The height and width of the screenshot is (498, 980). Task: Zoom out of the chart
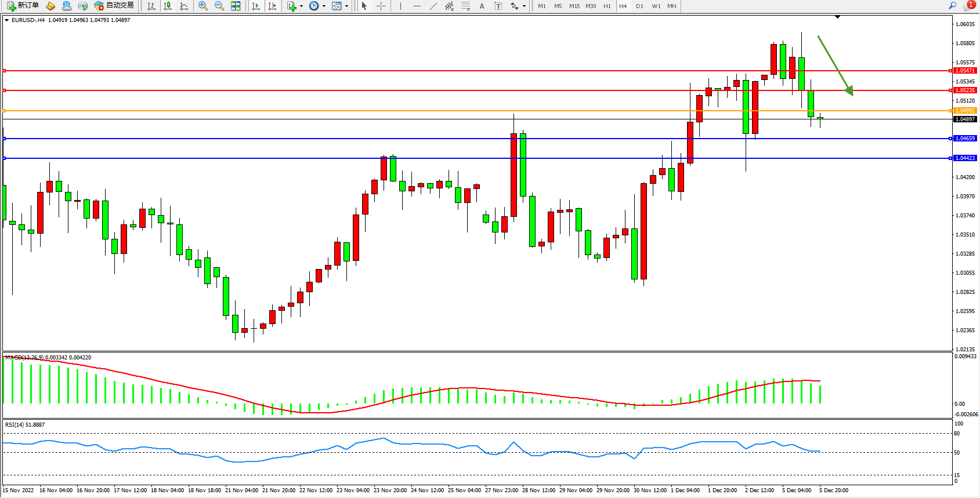coord(219,6)
